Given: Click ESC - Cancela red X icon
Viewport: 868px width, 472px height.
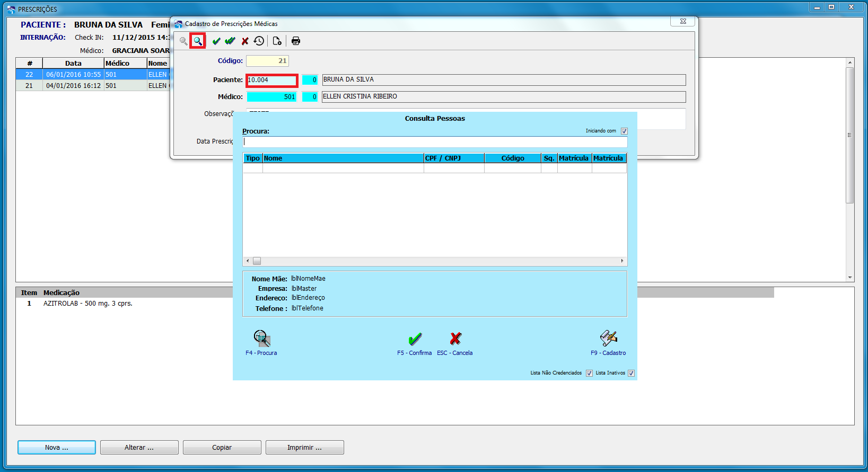Looking at the screenshot, I should [455, 339].
